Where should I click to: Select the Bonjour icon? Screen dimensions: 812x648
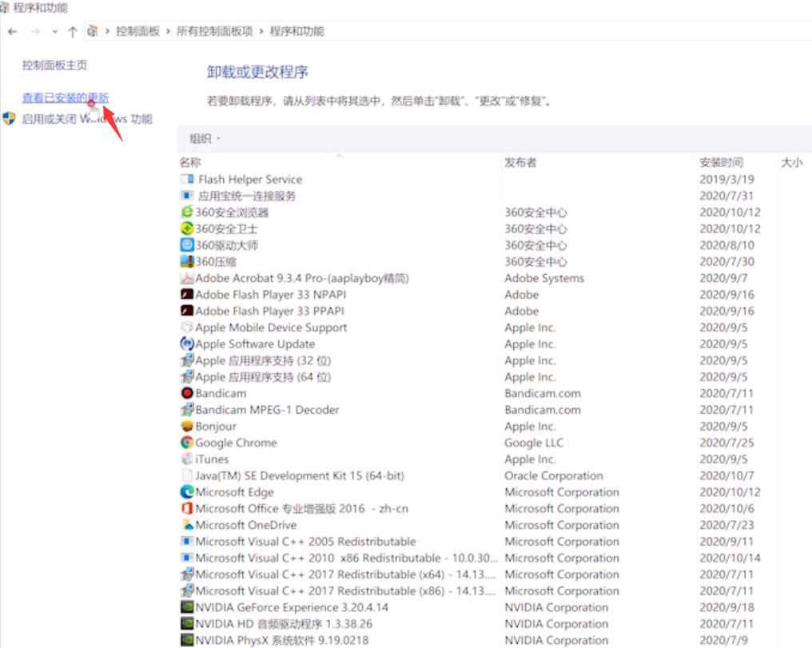point(186,426)
